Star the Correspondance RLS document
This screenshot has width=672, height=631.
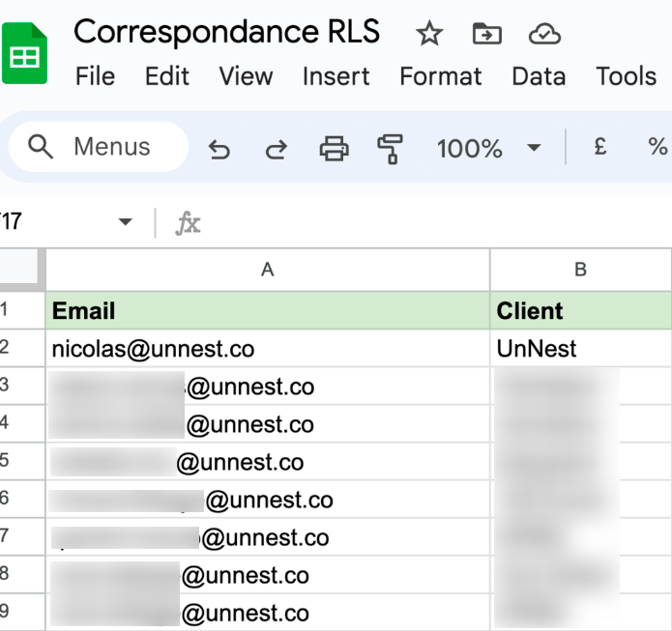coord(429,34)
